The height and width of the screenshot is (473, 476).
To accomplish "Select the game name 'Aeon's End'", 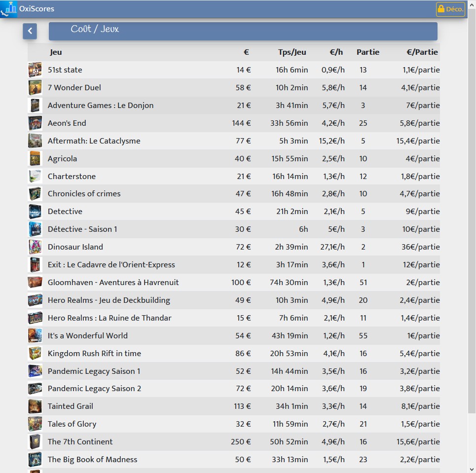I will coord(67,123).
